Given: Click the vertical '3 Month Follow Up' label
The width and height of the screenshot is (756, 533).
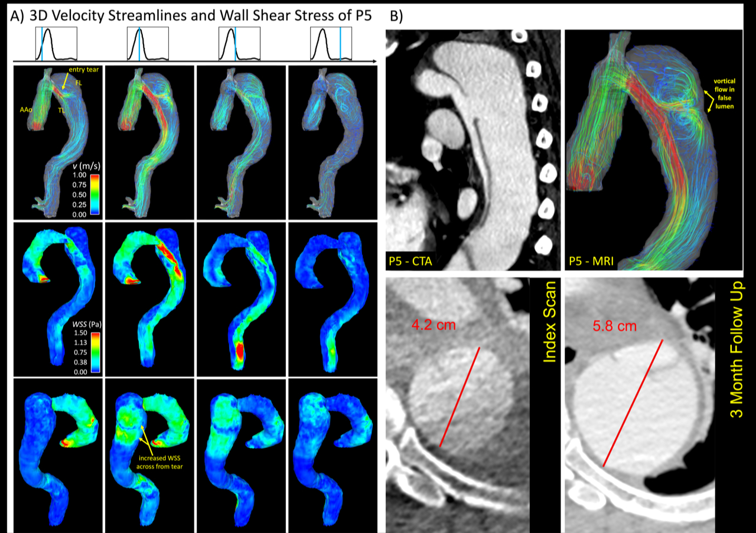Looking at the screenshot, I should (x=736, y=353).
